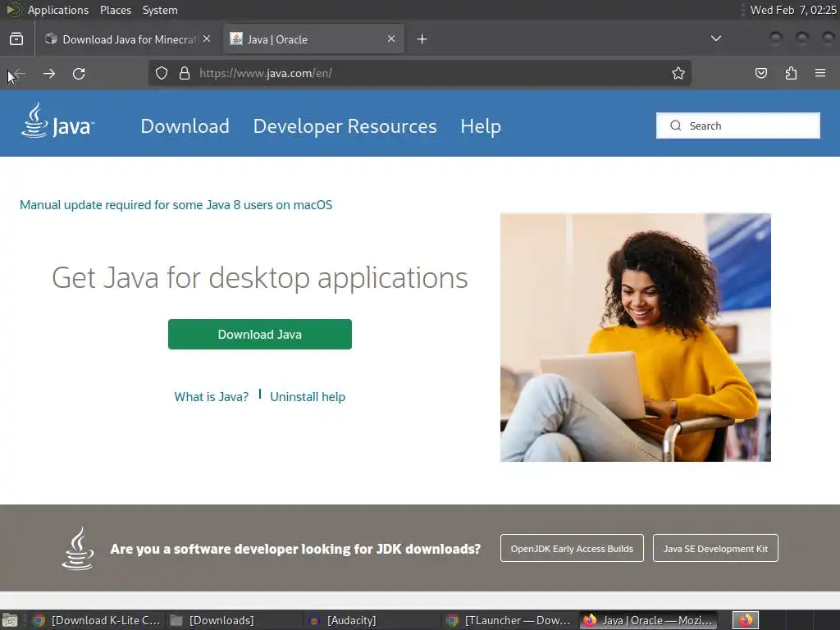Screen dimensions: 840x630
Task: Close the Java | Oracle tab
Action: click(391, 39)
